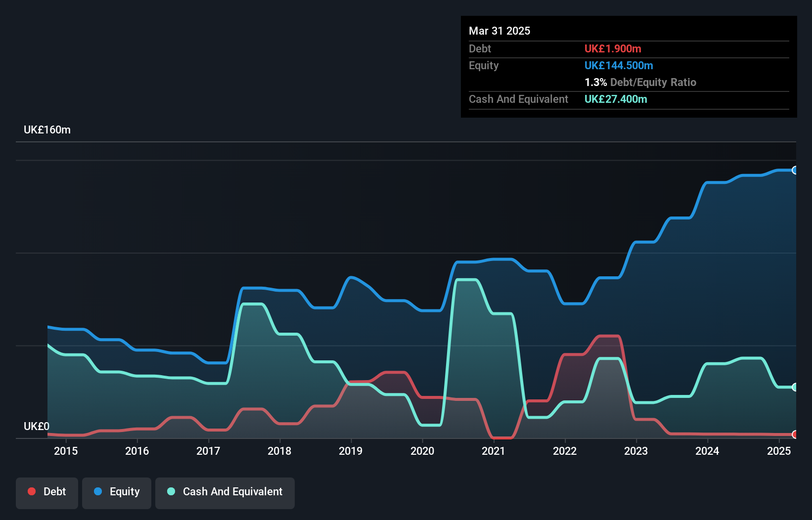Toggle the Equity legend button
This screenshot has width=812, height=520.
pyautogui.click(x=117, y=493)
